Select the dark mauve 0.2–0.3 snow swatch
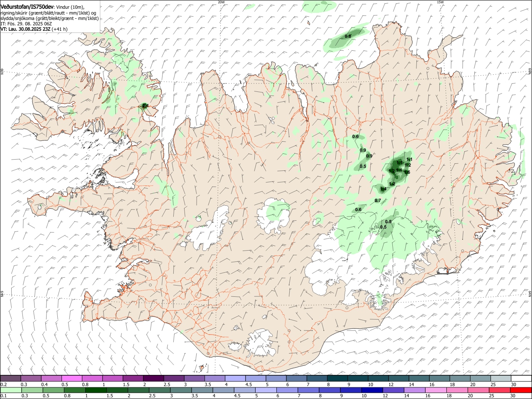 pos(11,379)
